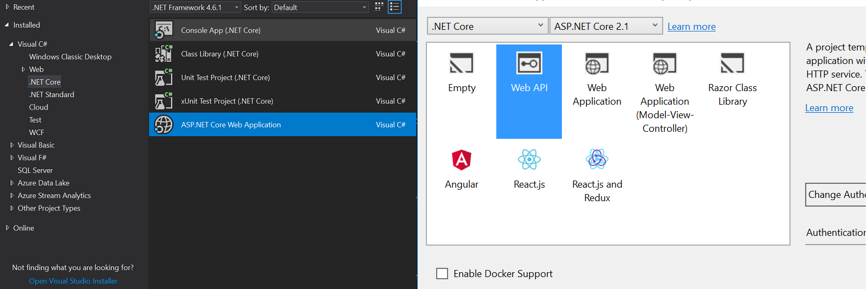Click the Change Authentication button

(x=836, y=195)
